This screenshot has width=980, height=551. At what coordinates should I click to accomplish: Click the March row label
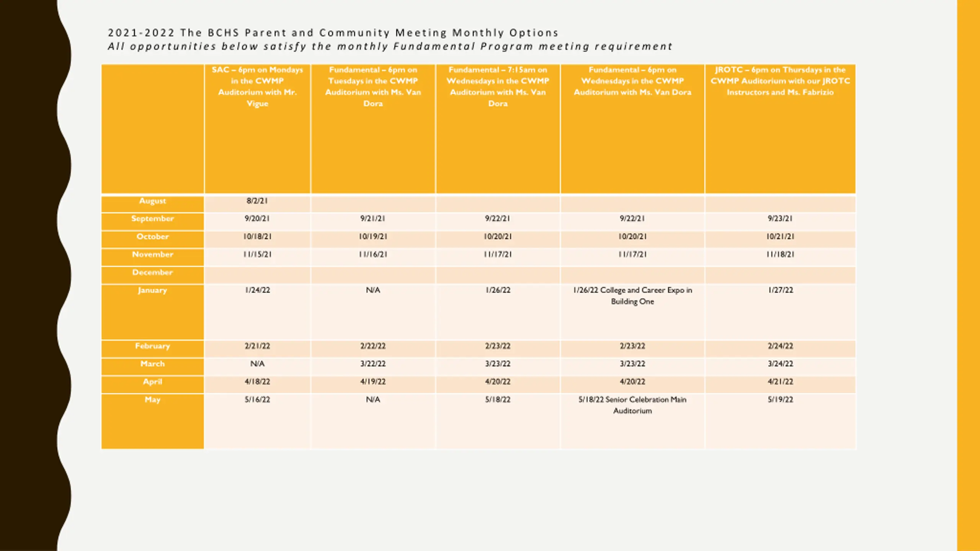153,367
